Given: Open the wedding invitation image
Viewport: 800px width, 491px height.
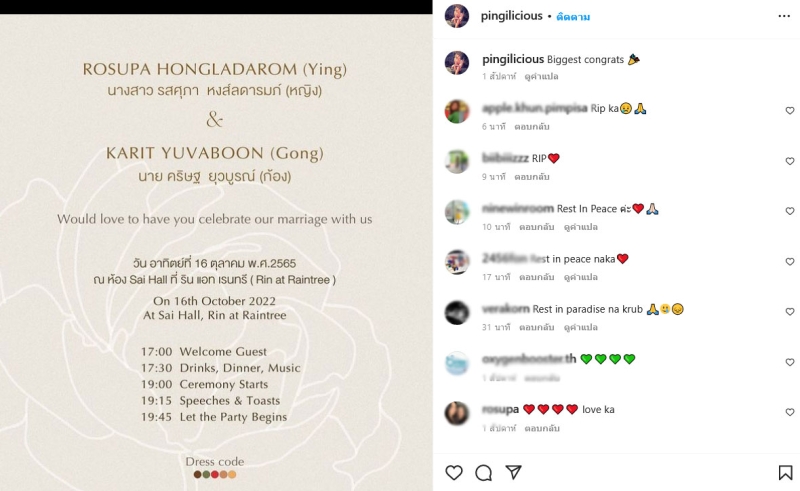Looking at the screenshot, I should coord(216,252).
